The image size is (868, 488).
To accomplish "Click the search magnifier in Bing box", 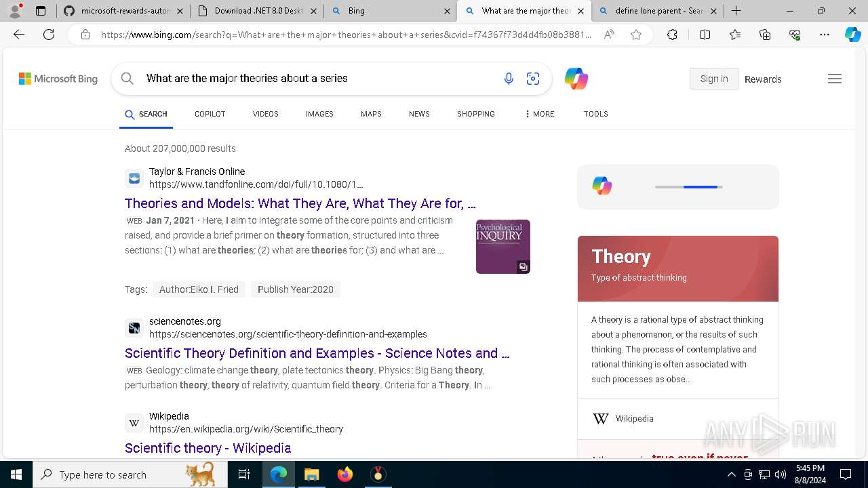I will point(127,79).
